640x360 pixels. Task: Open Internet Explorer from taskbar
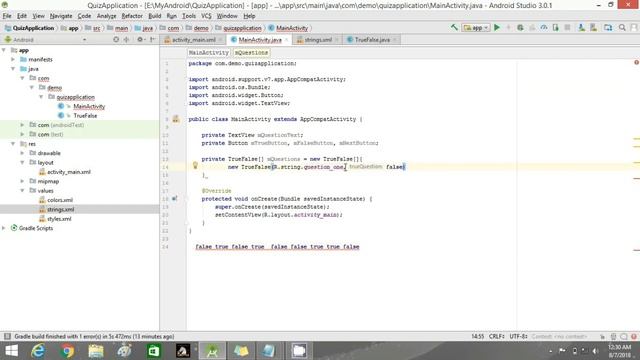[38, 351]
